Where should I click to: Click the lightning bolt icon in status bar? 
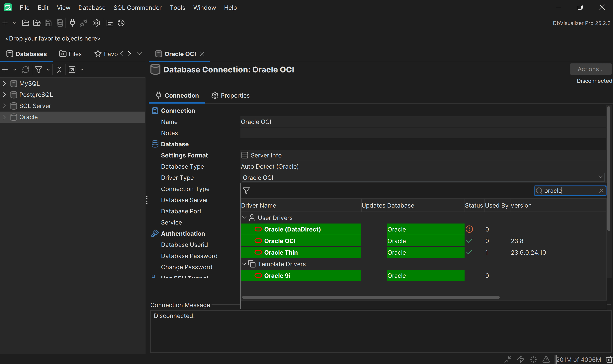pyautogui.click(x=521, y=359)
